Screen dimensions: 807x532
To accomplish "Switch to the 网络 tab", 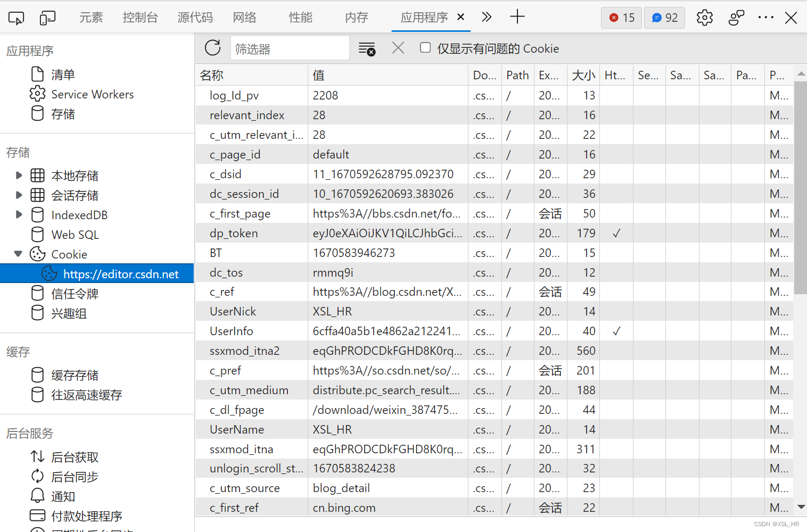I will (x=245, y=18).
